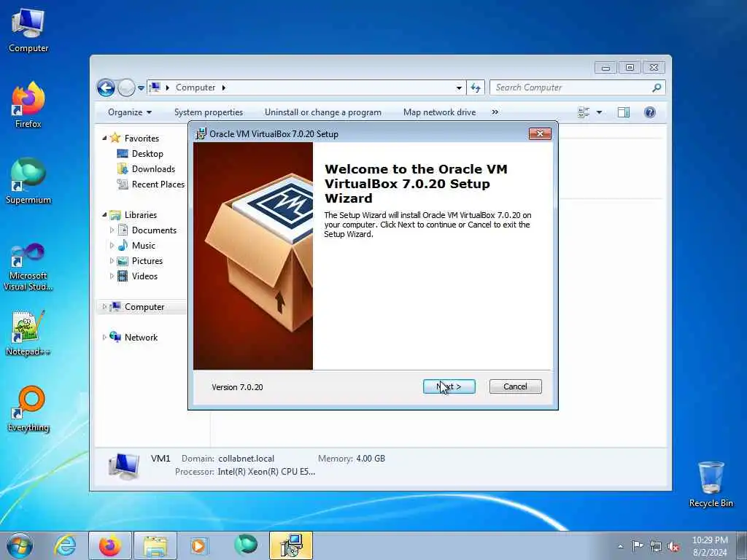
Task: Click the collabnet.local domain text
Action: [x=247, y=459]
